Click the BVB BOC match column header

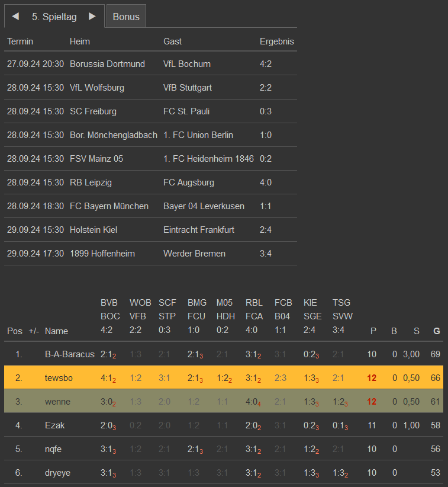[110, 316]
